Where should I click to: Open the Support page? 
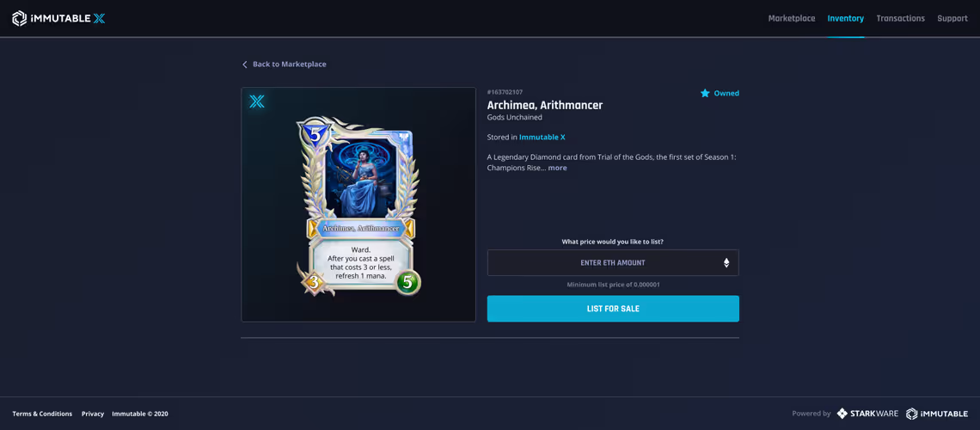(952, 19)
